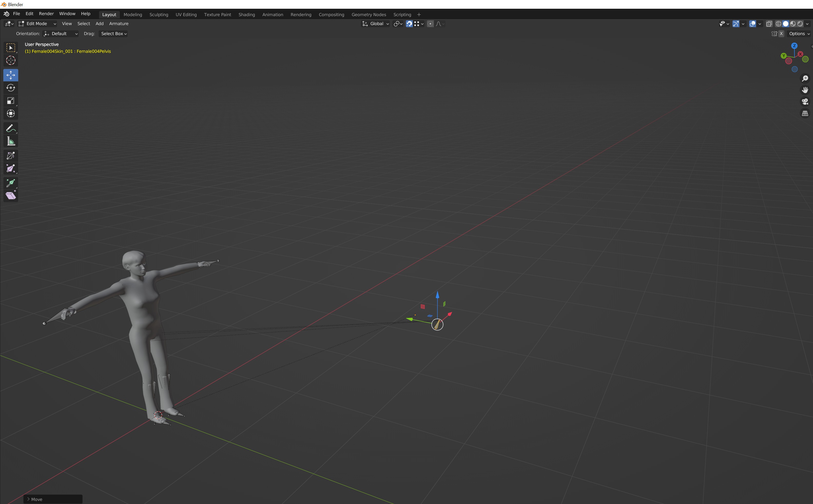Select the Roll bone tool
This screenshot has height=504, width=813.
(x=11, y=156)
